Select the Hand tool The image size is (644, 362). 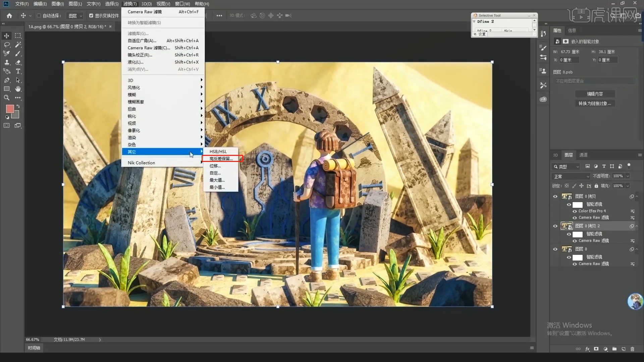18,89
